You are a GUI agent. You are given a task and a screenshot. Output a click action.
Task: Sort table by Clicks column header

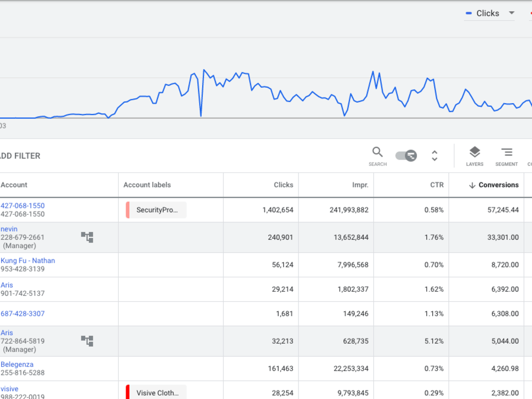284,185
